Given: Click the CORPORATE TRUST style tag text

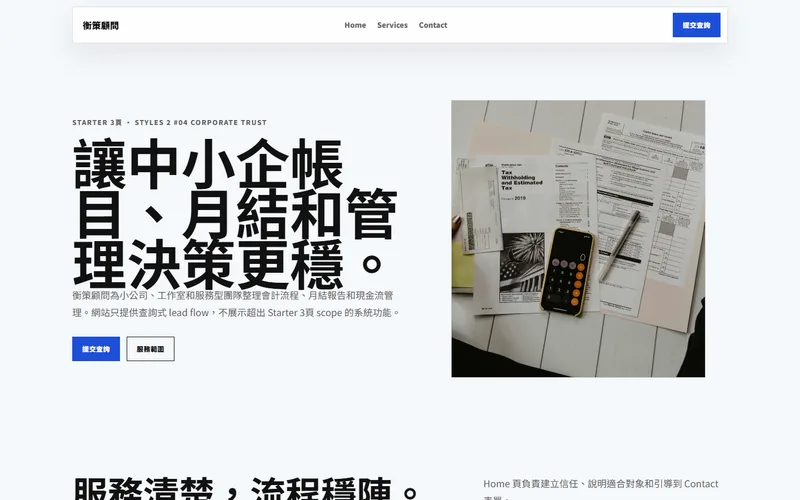Looking at the screenshot, I should [x=229, y=122].
